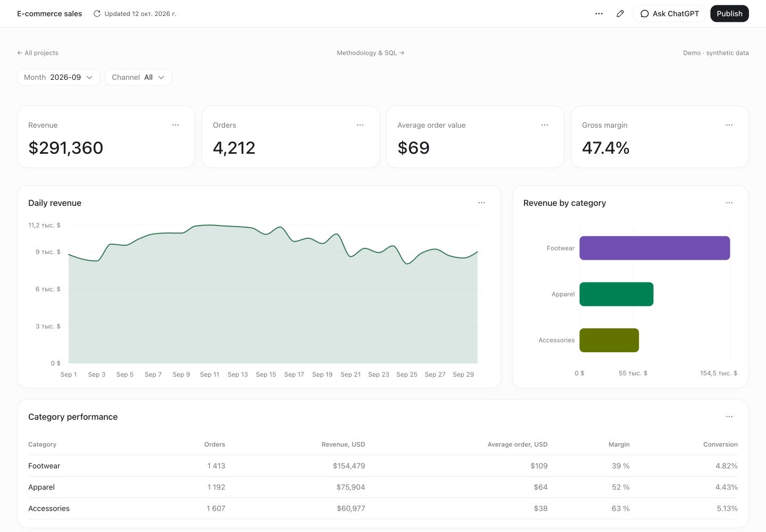Click the Conversion column header
The width and height of the screenshot is (766, 532).
tap(720, 444)
